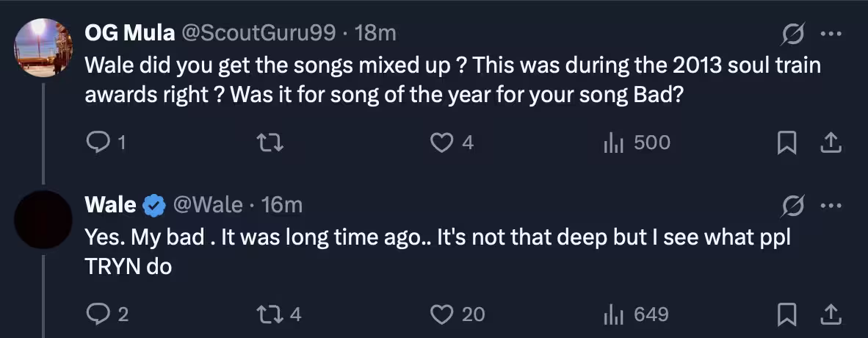Open the @Wale handle link

208,205
